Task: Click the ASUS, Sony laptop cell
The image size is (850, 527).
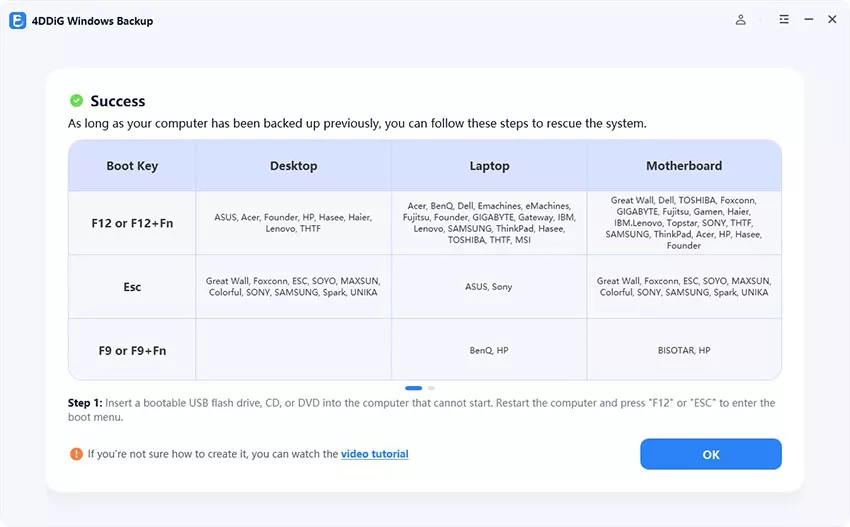Action: (489, 287)
